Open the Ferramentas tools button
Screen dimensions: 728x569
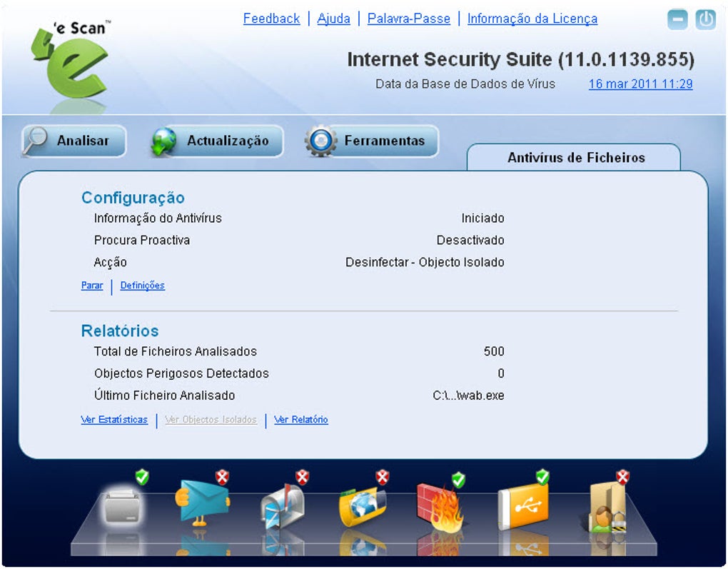tap(371, 141)
